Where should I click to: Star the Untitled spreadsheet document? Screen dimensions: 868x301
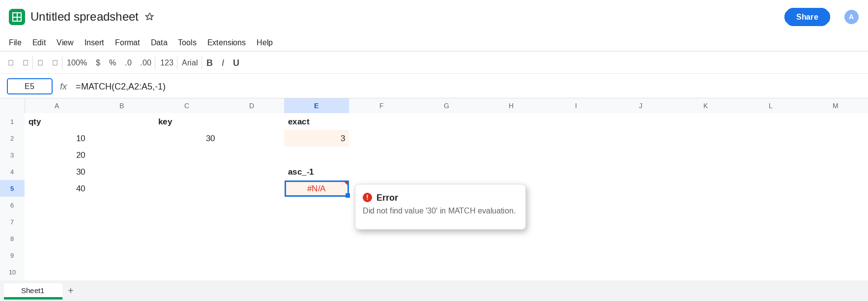click(149, 17)
